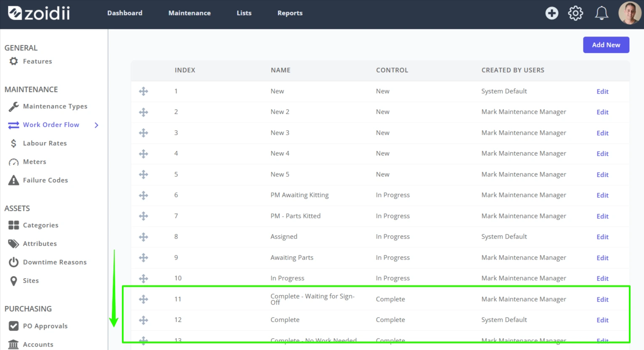Click the move handle for row 1

coord(143,91)
